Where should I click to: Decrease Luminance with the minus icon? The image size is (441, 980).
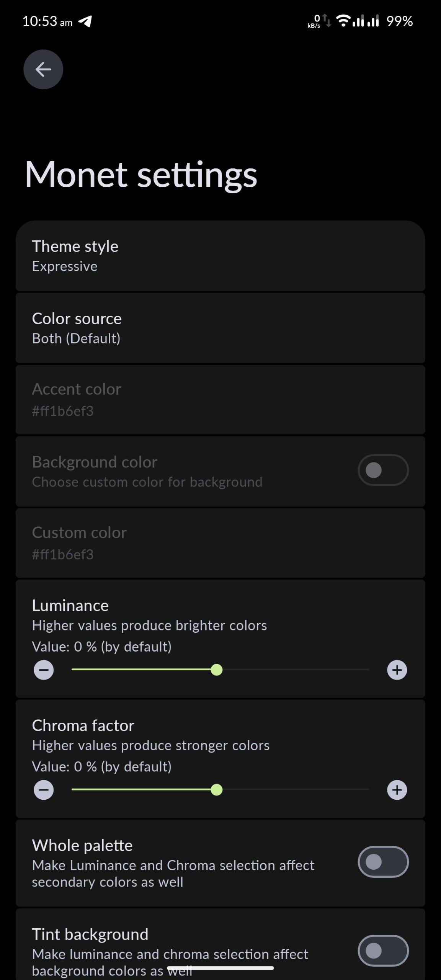tap(44, 670)
